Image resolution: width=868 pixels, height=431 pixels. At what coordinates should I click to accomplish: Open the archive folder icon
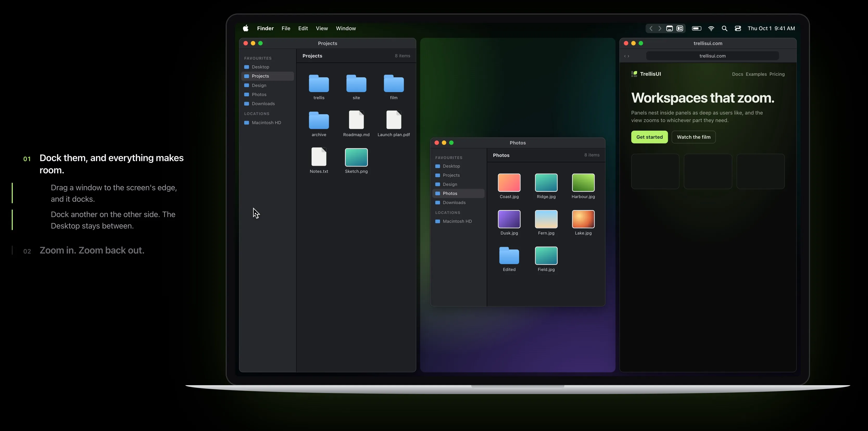[x=319, y=120]
